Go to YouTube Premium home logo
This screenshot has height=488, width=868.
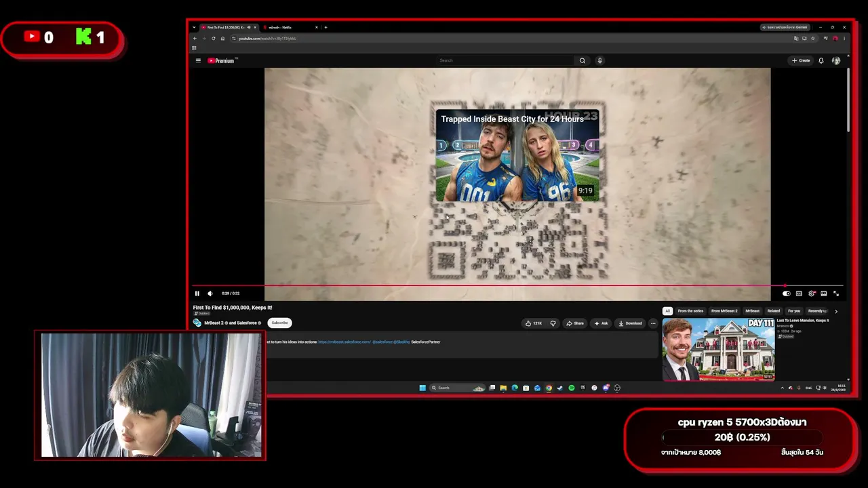(221, 60)
